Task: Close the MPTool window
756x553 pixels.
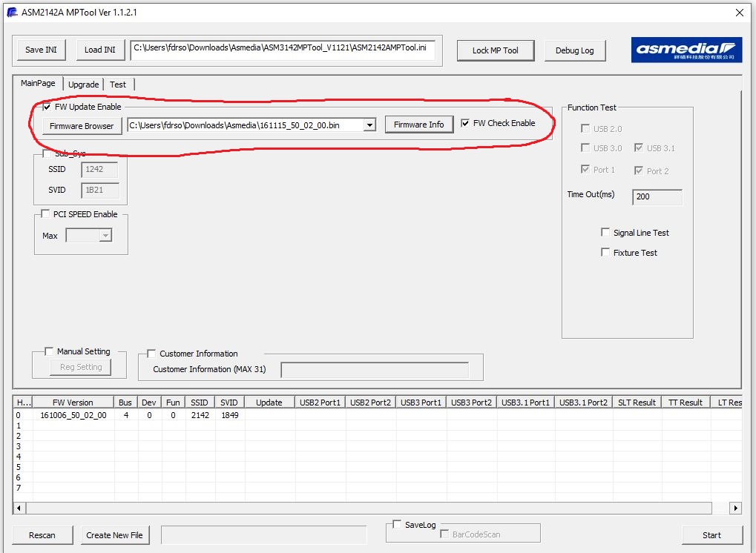Action: (739, 13)
